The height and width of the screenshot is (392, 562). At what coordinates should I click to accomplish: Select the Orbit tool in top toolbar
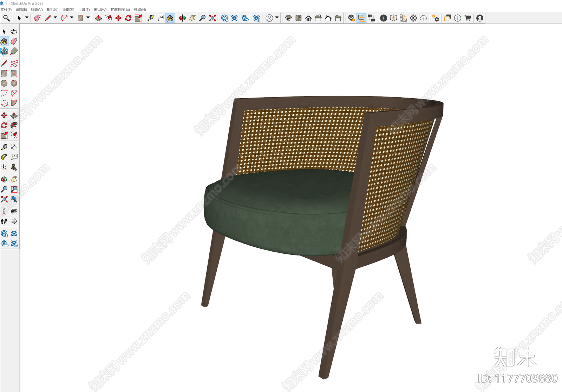pyautogui.click(x=182, y=18)
